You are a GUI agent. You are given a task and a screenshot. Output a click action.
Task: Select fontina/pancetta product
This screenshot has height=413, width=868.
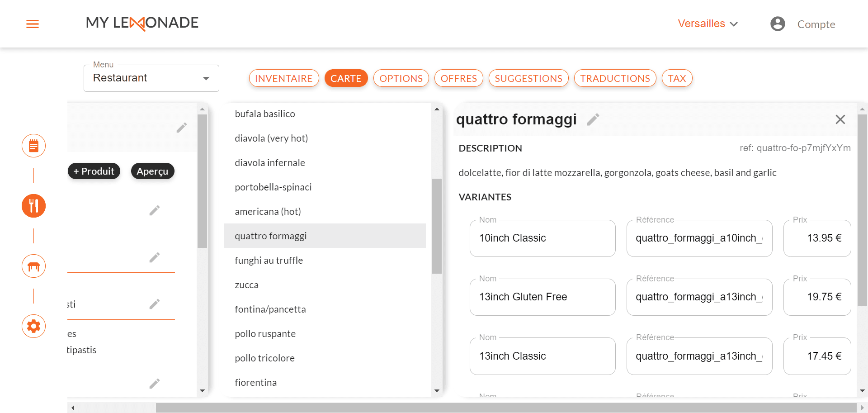click(325, 309)
